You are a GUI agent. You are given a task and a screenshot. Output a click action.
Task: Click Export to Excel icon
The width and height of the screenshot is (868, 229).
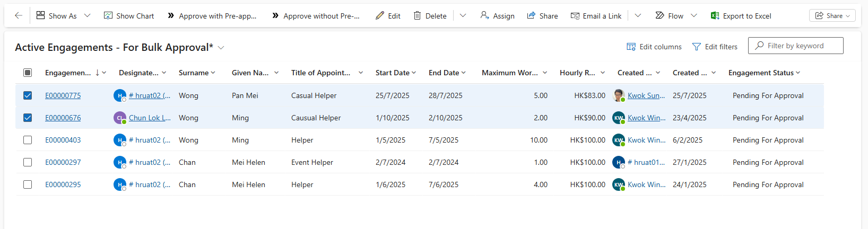715,16
